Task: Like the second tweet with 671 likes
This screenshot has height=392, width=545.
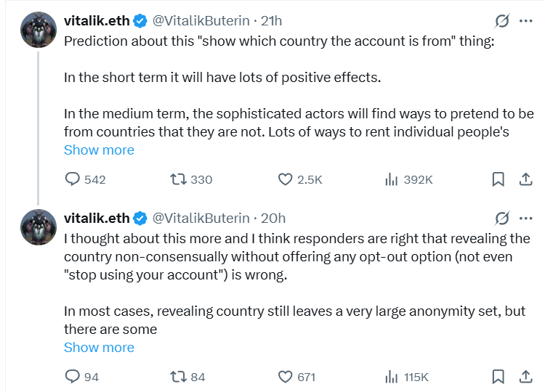Action: 286,377
